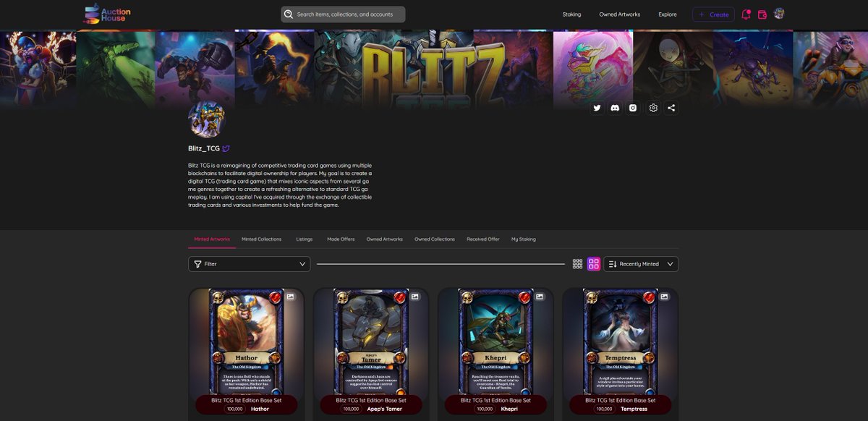868x421 pixels.
Task: Open the Discord link icon
Action: point(615,108)
